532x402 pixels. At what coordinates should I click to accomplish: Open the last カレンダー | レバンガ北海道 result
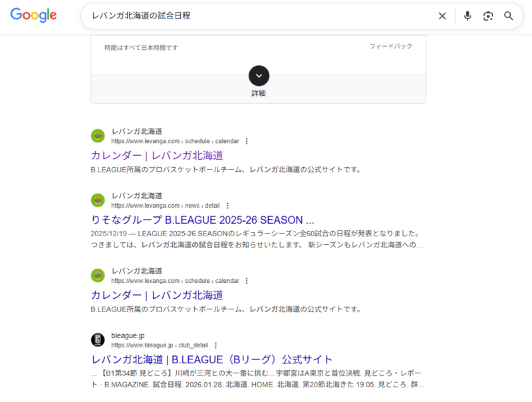157,295
